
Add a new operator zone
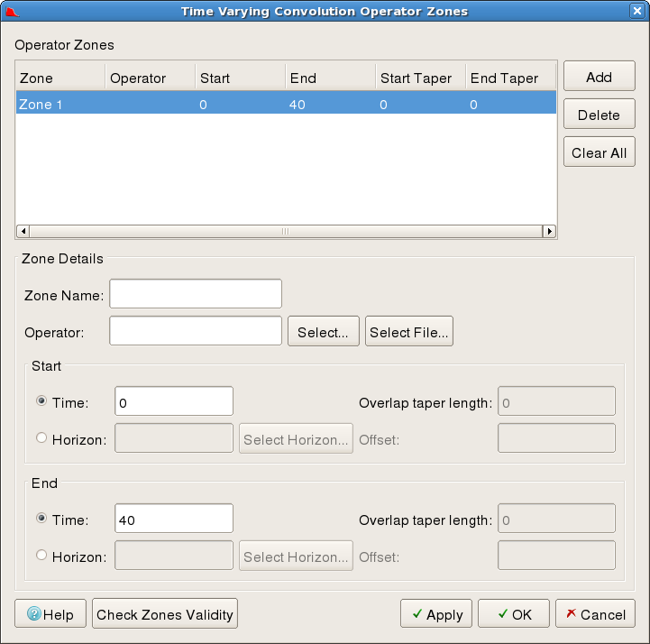pyautogui.click(x=599, y=77)
